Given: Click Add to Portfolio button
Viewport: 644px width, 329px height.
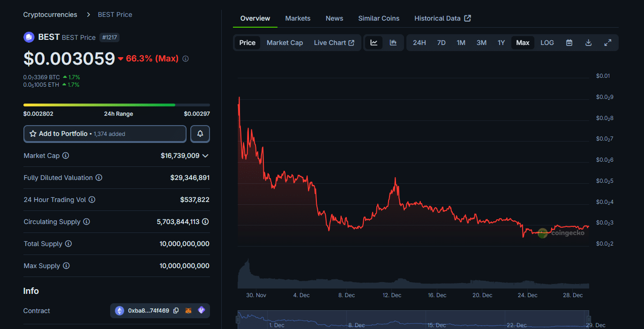Looking at the screenshot, I should [x=70, y=134].
